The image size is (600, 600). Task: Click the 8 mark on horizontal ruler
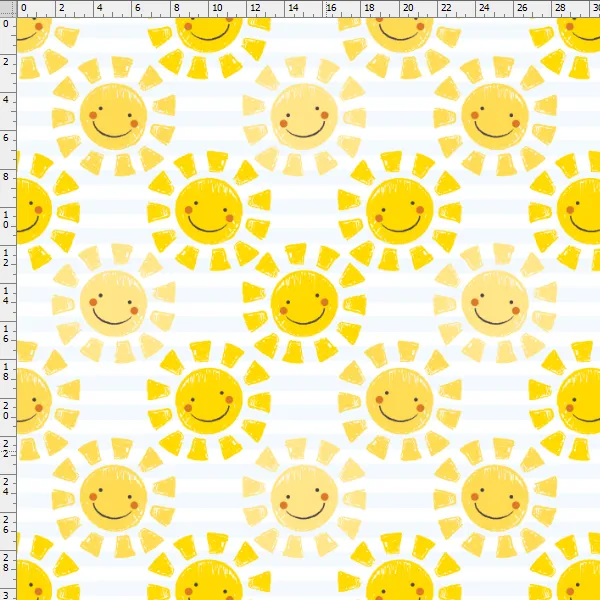click(176, 7)
